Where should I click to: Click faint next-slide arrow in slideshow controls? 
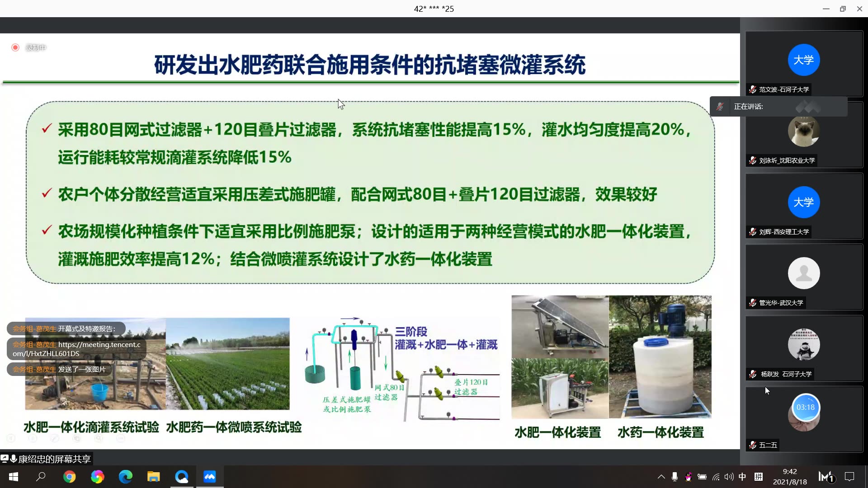pos(33,438)
